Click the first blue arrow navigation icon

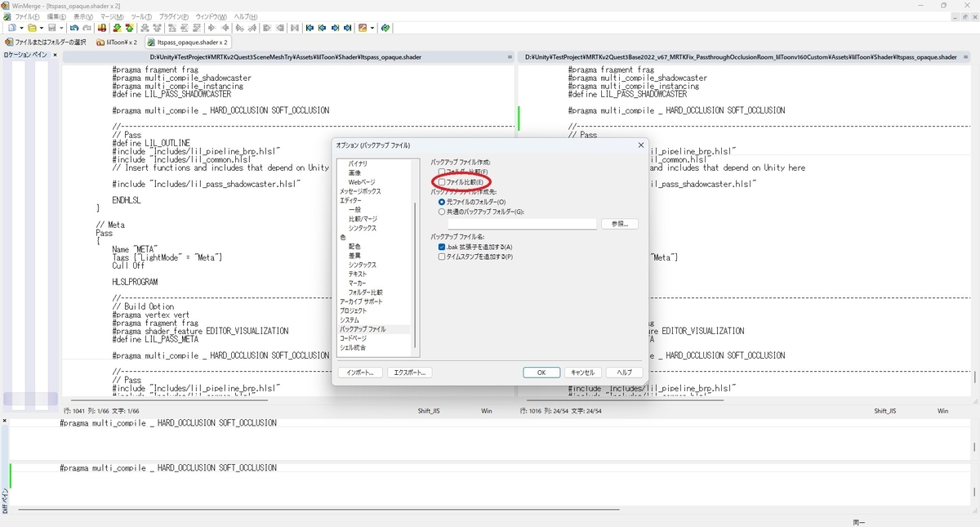[310, 28]
